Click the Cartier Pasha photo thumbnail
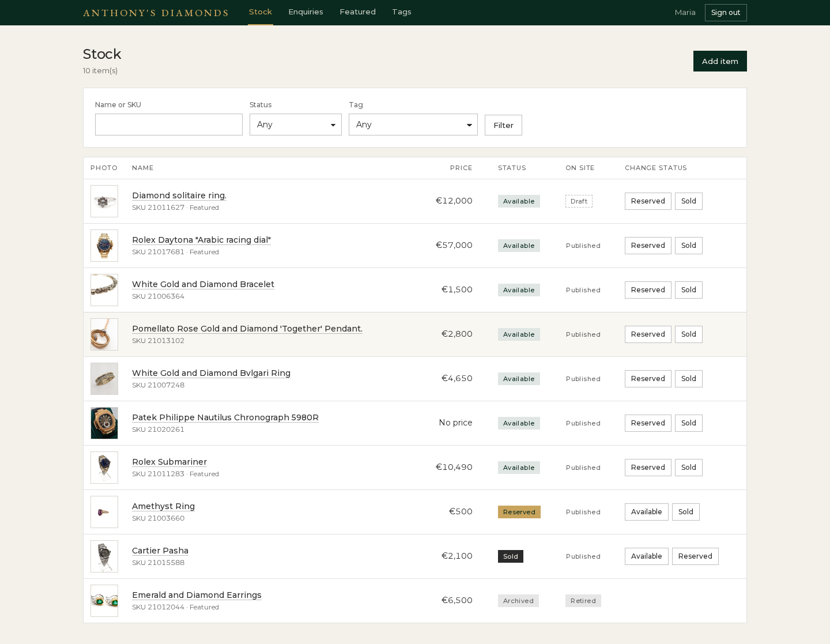Viewport: 830px width, 644px height. pos(104,556)
